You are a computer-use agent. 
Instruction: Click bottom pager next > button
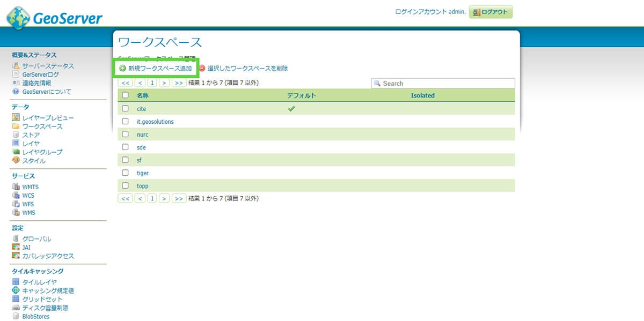[x=164, y=198]
